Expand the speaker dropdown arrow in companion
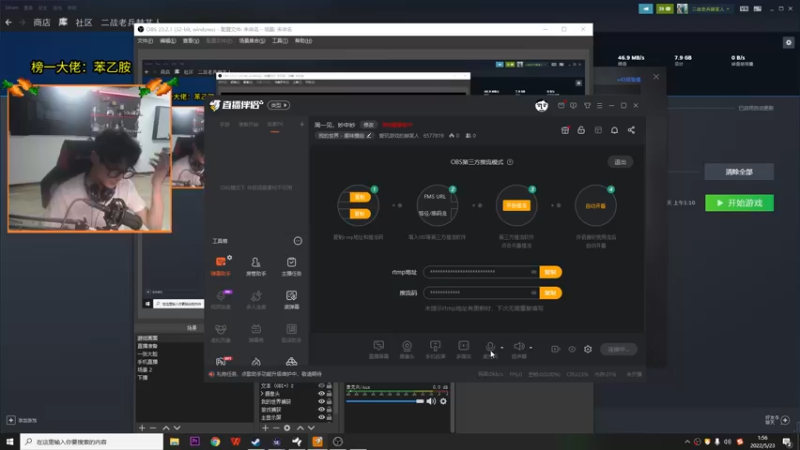The width and height of the screenshot is (800, 450). pyautogui.click(x=531, y=347)
